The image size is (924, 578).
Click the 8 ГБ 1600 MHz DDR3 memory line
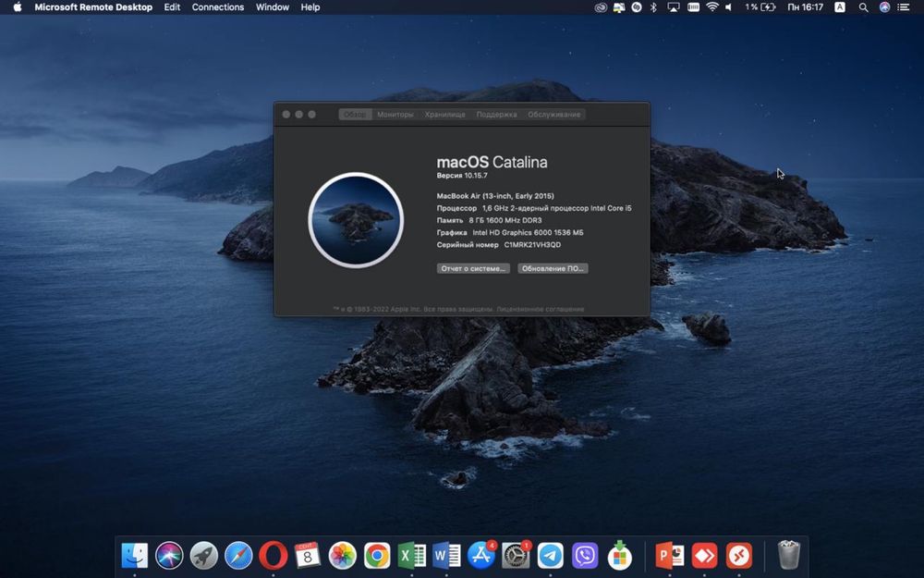click(x=489, y=220)
